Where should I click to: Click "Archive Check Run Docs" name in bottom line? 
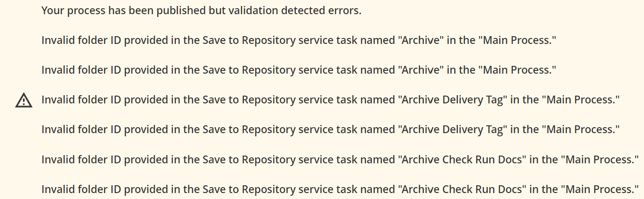click(462, 189)
